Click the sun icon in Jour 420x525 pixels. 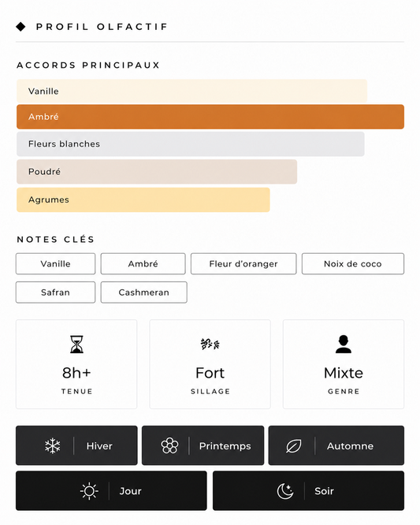(x=89, y=491)
